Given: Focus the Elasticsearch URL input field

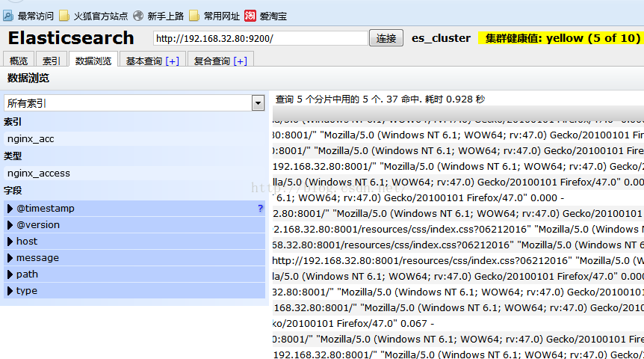Looking at the screenshot, I should [261, 38].
